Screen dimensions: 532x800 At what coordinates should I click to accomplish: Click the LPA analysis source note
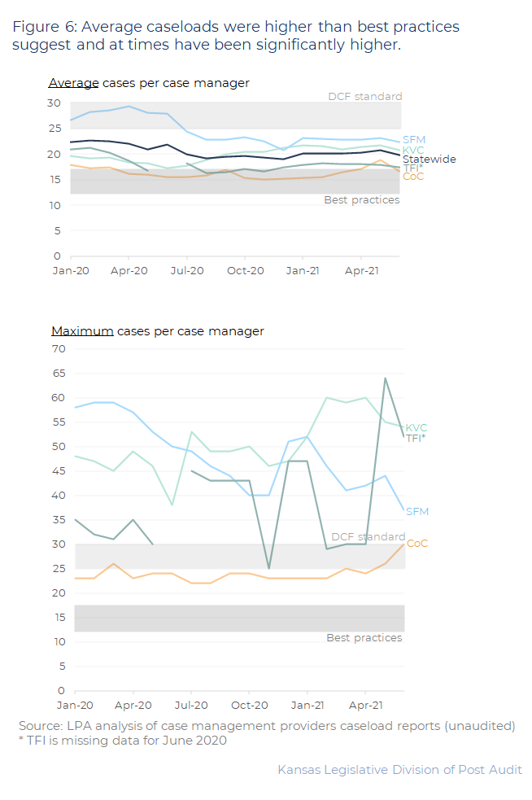267,726
